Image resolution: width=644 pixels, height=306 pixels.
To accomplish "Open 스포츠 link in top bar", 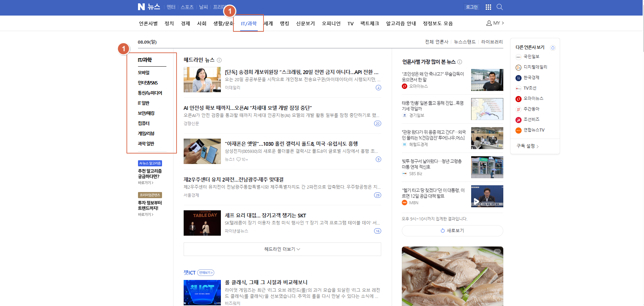I will click(187, 7).
